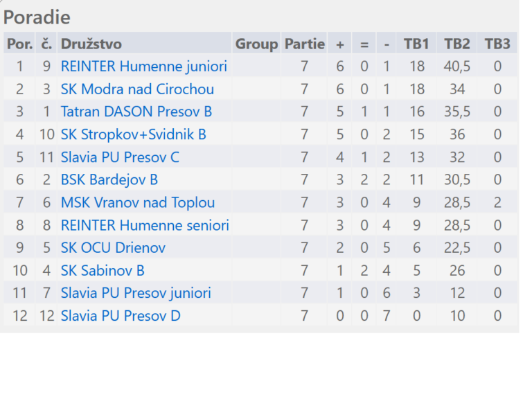Screen dimensions: 532x399
Task: Select the Por. column header
Action: (19, 44)
